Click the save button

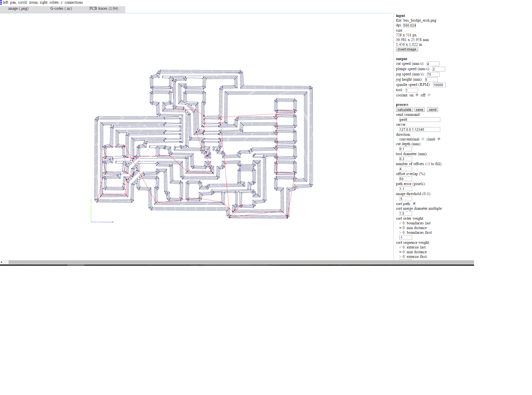pos(419,110)
